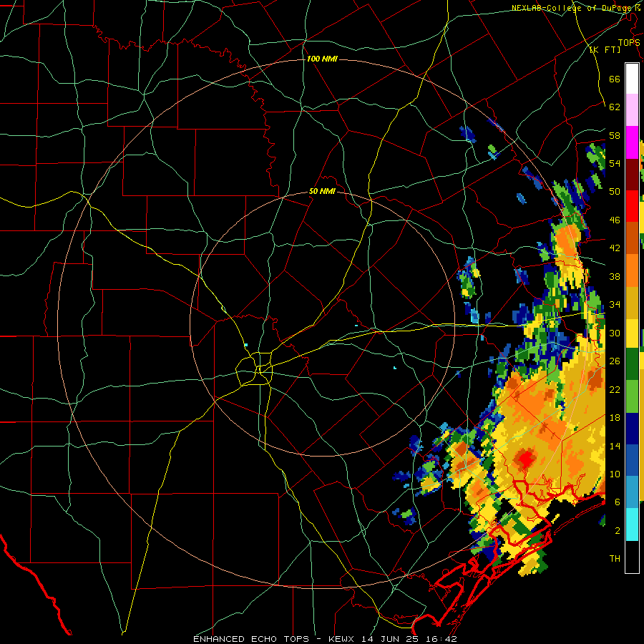This screenshot has height=644, width=644.
Task: Click the legend value 14
Action: point(615,446)
